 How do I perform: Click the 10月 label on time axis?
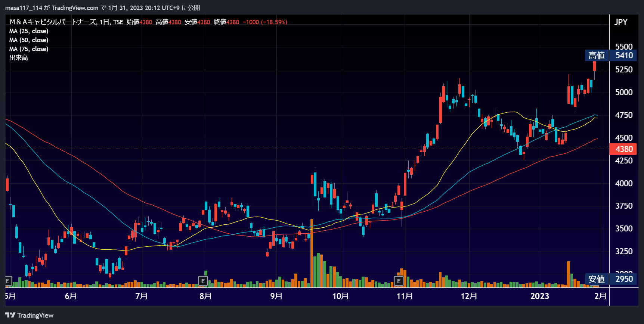point(341,296)
